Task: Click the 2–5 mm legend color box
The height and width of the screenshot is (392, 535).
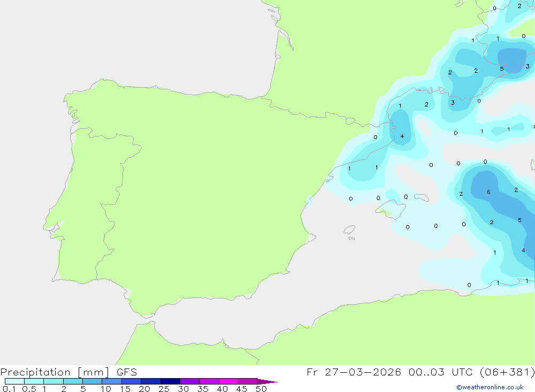Action: (x=73, y=381)
